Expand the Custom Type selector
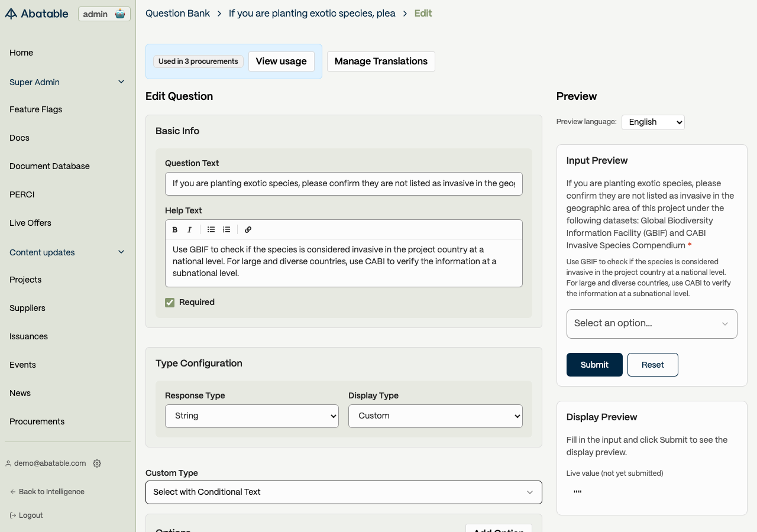The width and height of the screenshot is (757, 532). 344,492
